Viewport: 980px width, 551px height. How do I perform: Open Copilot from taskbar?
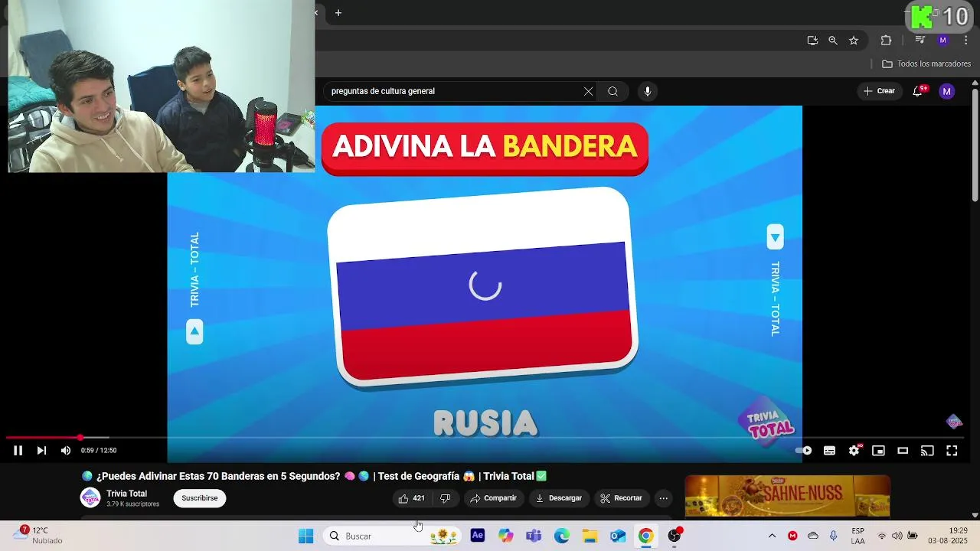coord(505,536)
